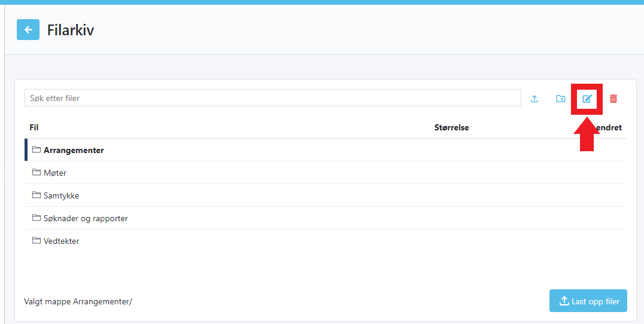This screenshot has height=324, width=644.
Task: Select the Vedtekter folder
Action: click(62, 242)
